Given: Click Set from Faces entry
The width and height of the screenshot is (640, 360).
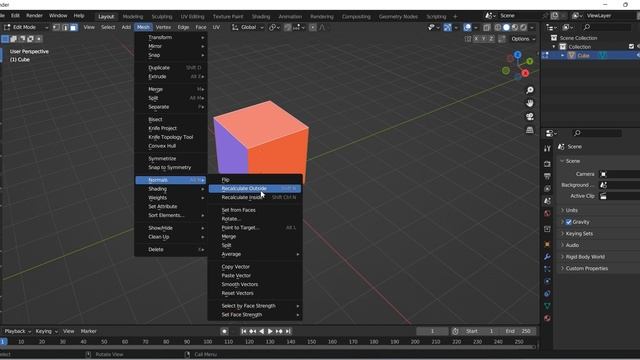Looking at the screenshot, I should click(255, 210).
